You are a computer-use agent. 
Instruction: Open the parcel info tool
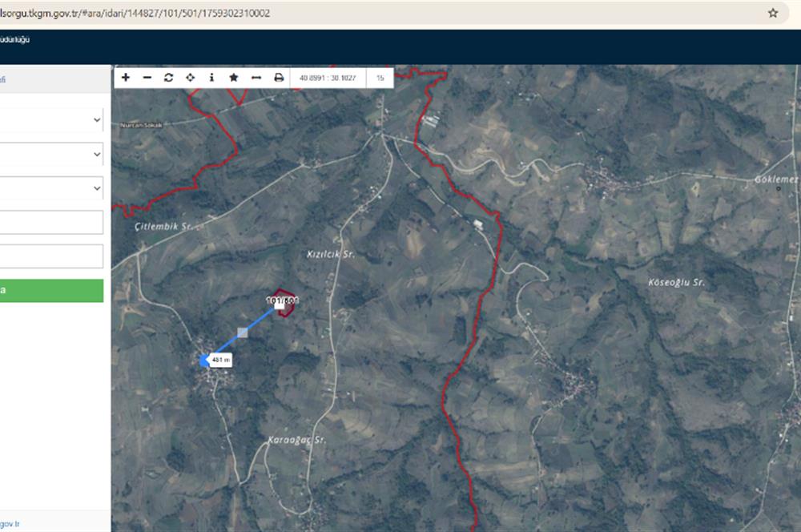coord(211,78)
